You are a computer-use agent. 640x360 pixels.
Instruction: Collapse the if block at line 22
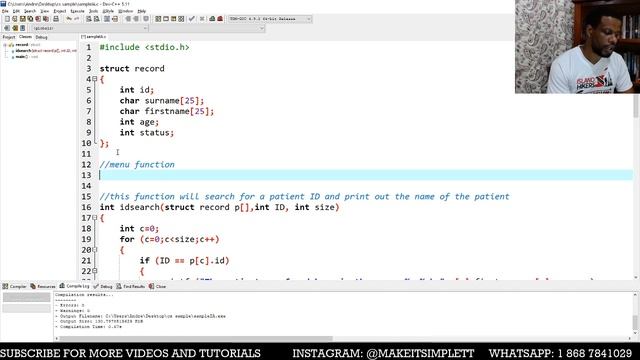coord(95,271)
